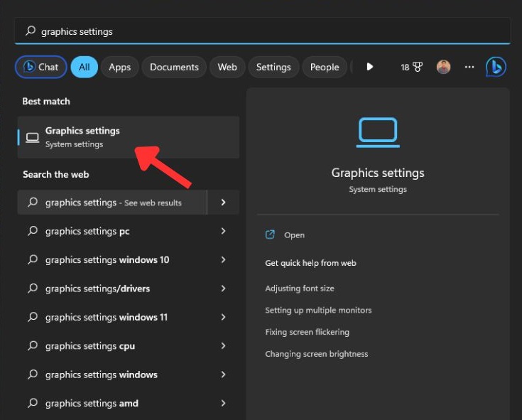Image resolution: width=522 pixels, height=420 pixels.
Task: Click search icon beside 'graphics settings/drivers'
Action: click(x=33, y=288)
